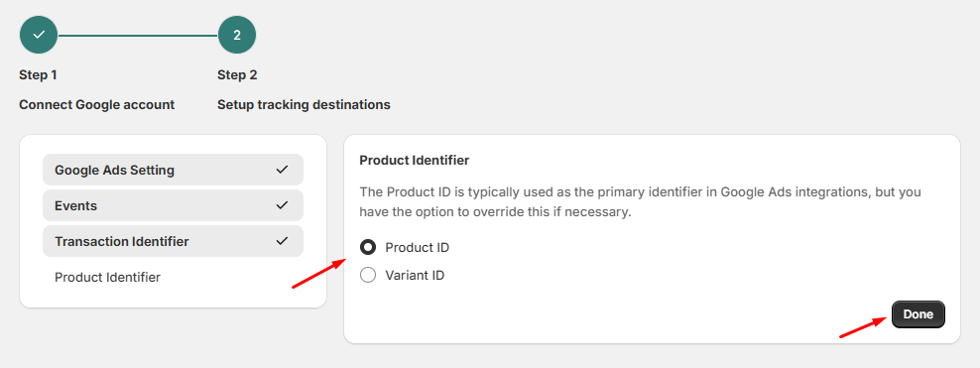The image size is (980, 368).
Task: Select the Variant ID radio button
Action: coord(368,275)
